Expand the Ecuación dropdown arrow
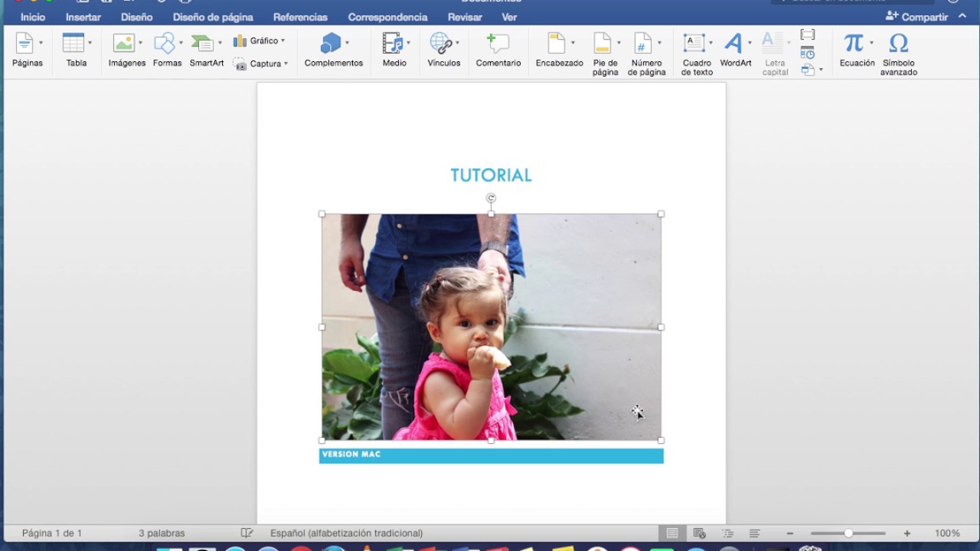This screenshot has width=980, height=551. tap(871, 43)
